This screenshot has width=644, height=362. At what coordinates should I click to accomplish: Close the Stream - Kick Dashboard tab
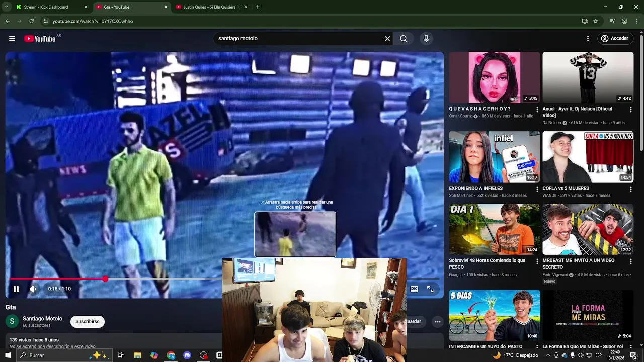point(86,7)
